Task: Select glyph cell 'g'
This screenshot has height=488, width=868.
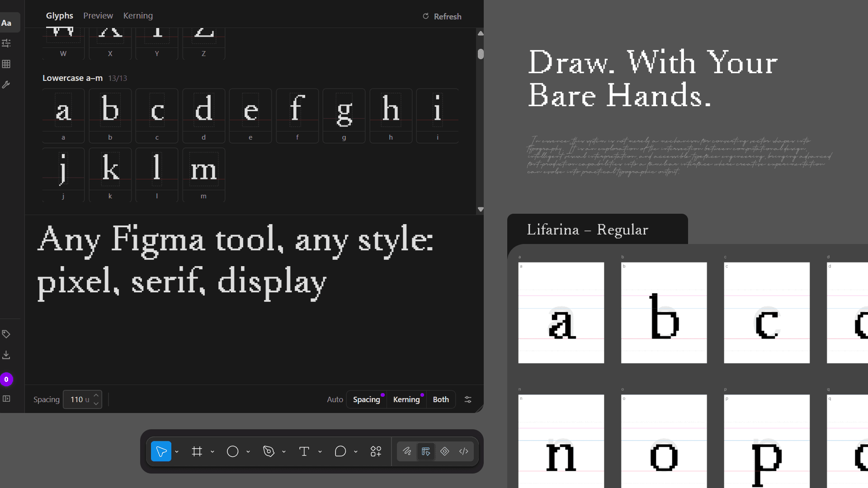Action: click(x=344, y=116)
